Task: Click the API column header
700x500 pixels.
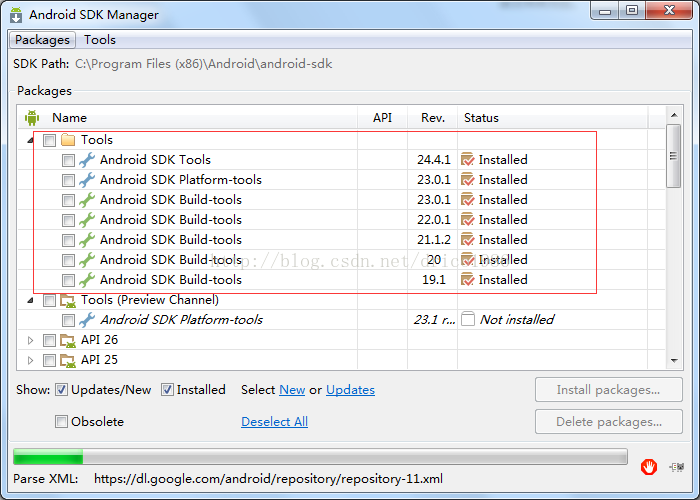Action: tap(383, 118)
